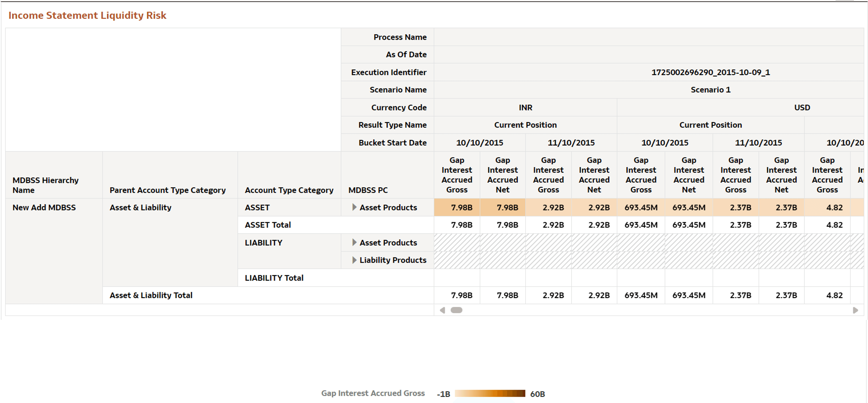Click the USD currency code header
Image resolution: width=868 pixels, height=403 pixels.
tap(803, 107)
